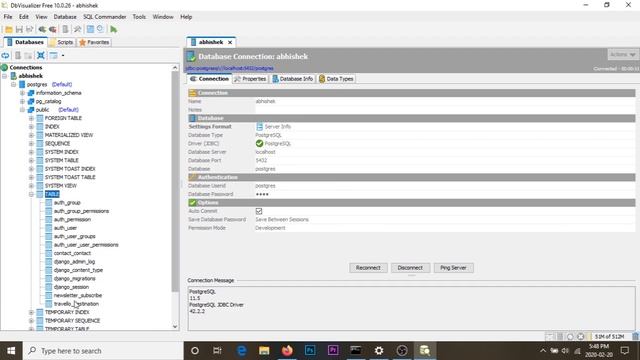Click the tree filter window icon
The height and width of the screenshot is (360, 640).
(x=53, y=56)
